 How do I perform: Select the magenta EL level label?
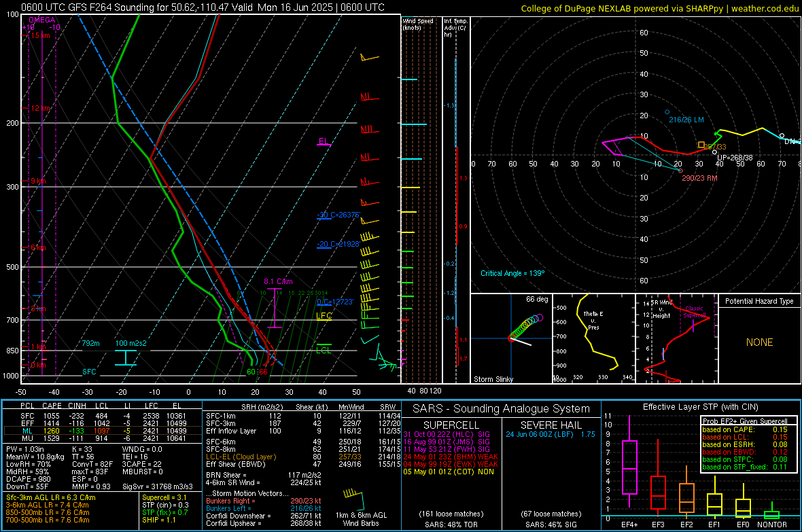[323, 141]
